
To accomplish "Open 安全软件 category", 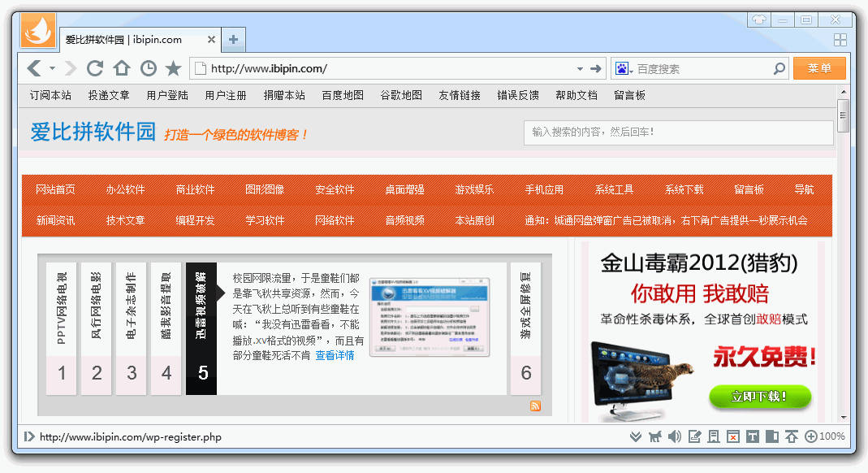I will (335, 189).
